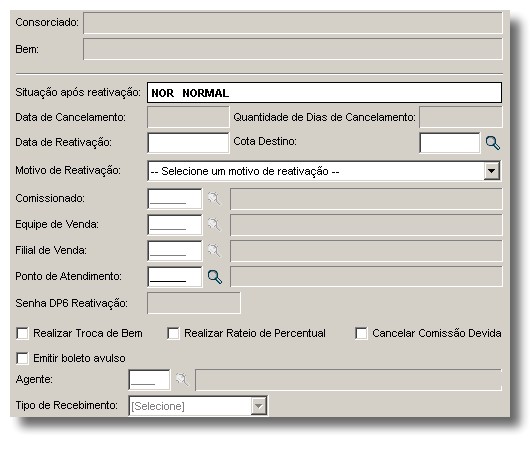
Task: Click the Comissionado lookup magnifier icon
Action: (214, 198)
